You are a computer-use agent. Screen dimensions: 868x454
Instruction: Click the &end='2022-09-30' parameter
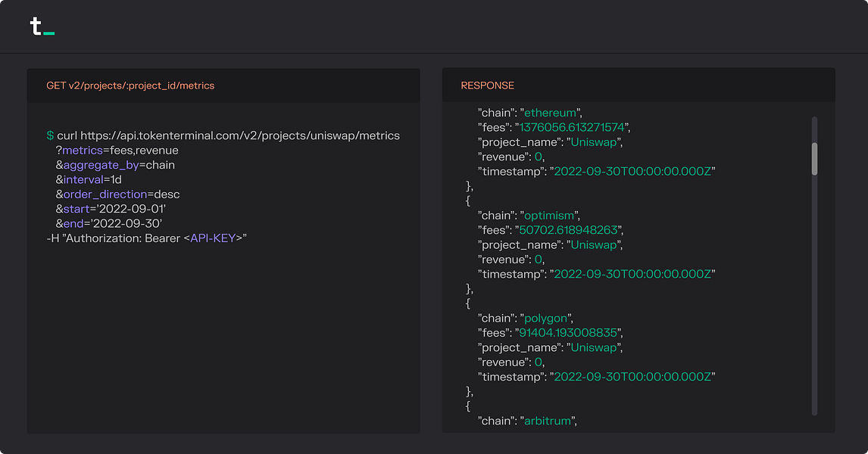(x=108, y=224)
